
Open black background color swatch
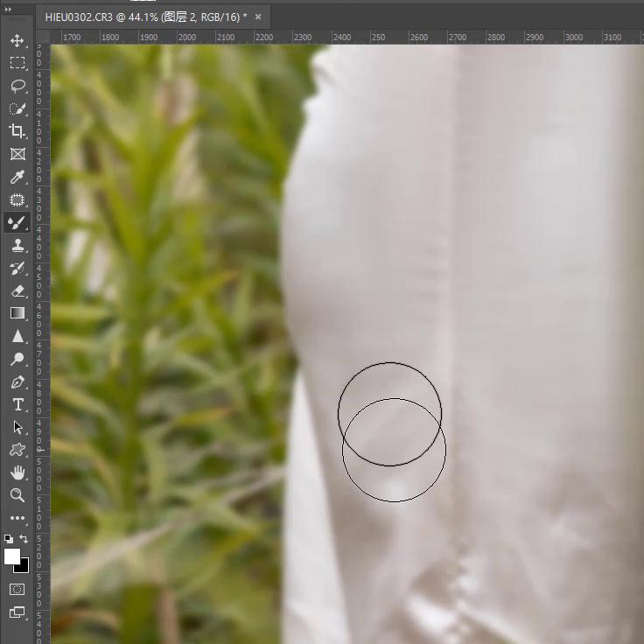tap(23, 568)
